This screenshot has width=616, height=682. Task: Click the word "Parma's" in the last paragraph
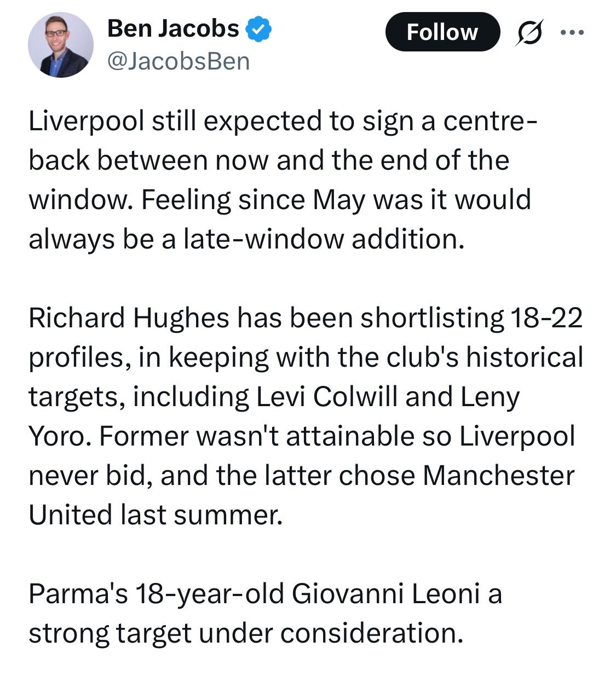tap(78, 594)
